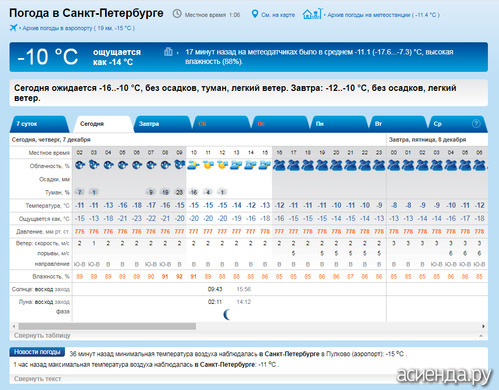Screen dimensions: 499x390
Task: Click feels-like -23 at hour 06
Action: tap(137, 219)
